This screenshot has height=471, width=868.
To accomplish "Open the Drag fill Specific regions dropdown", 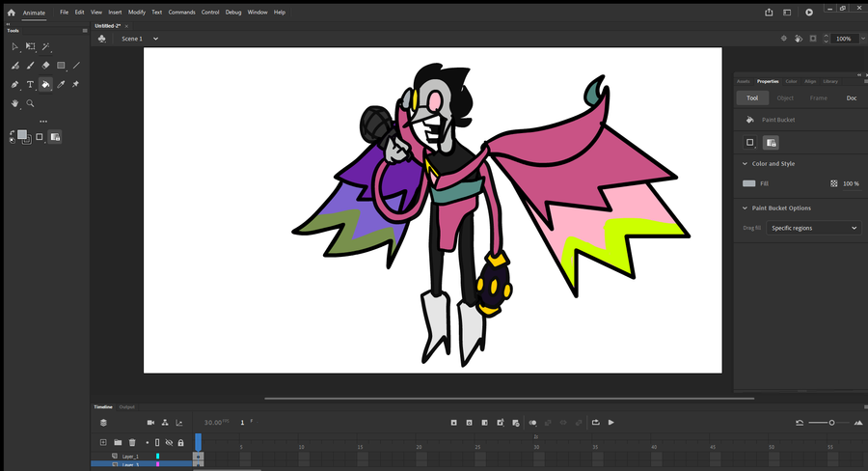I will 813,228.
